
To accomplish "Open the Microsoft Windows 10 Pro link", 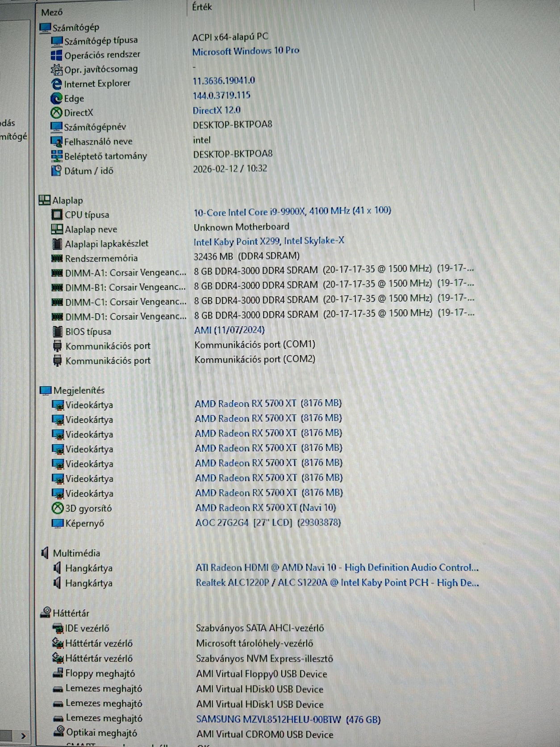I will coord(246,51).
